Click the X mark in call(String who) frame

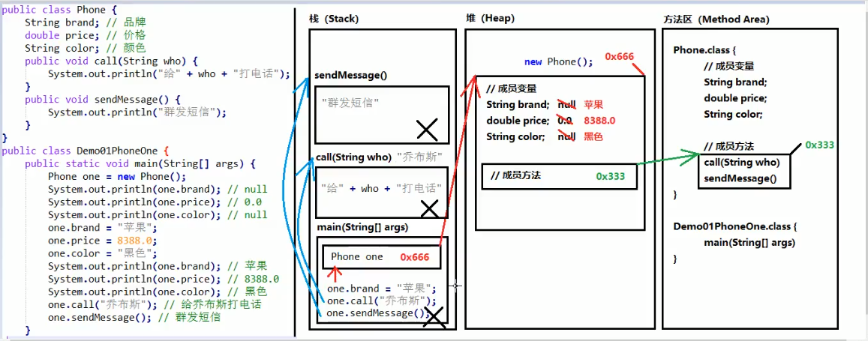430,209
